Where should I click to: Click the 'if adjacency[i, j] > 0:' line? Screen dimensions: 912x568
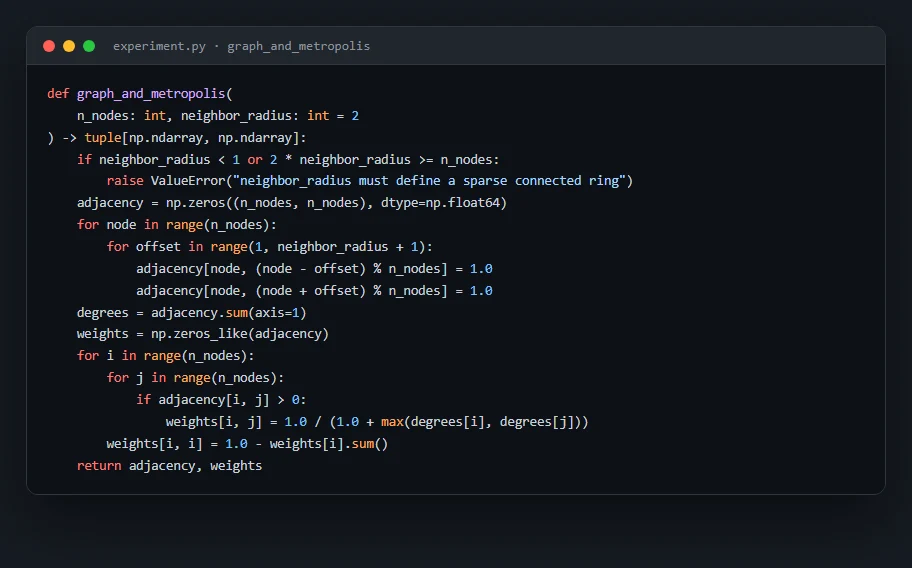221,400
